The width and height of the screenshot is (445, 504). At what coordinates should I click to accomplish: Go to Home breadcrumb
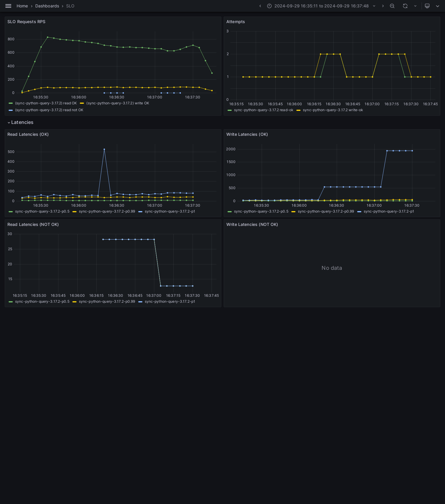click(22, 6)
